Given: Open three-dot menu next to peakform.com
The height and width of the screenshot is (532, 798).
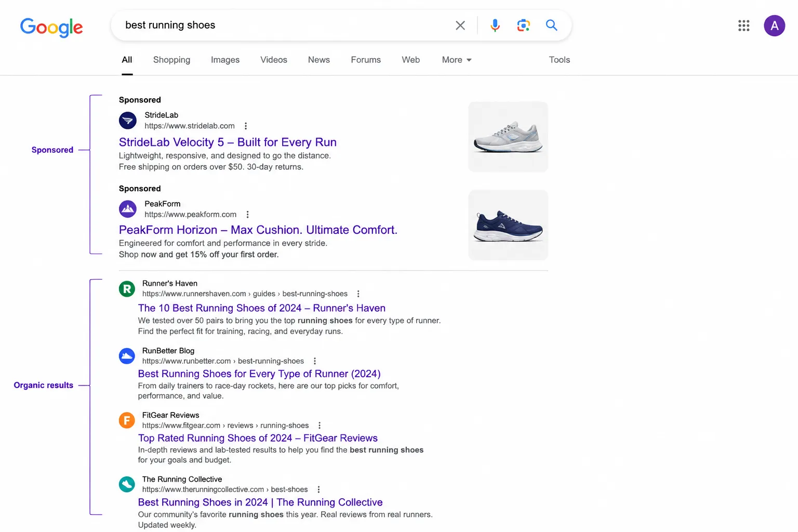Looking at the screenshot, I should click(247, 215).
